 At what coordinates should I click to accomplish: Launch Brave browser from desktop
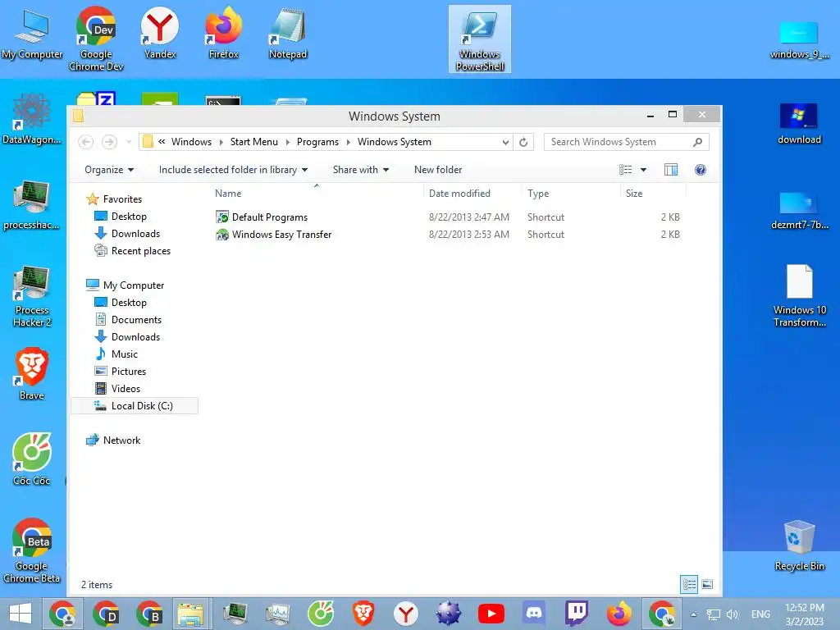(x=32, y=374)
